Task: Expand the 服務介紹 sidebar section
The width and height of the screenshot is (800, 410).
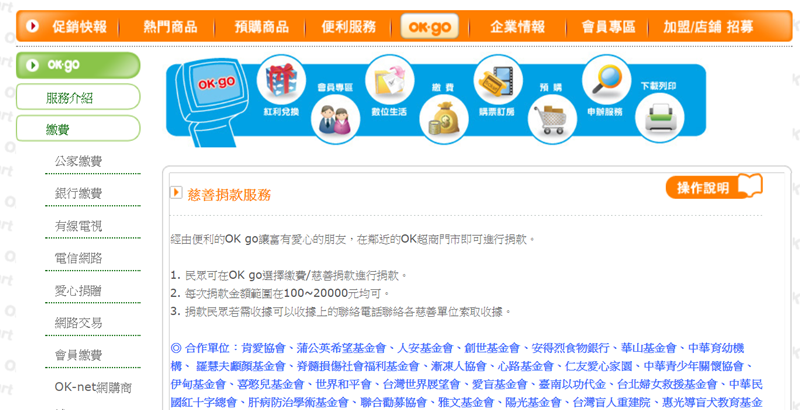Action: click(78, 97)
